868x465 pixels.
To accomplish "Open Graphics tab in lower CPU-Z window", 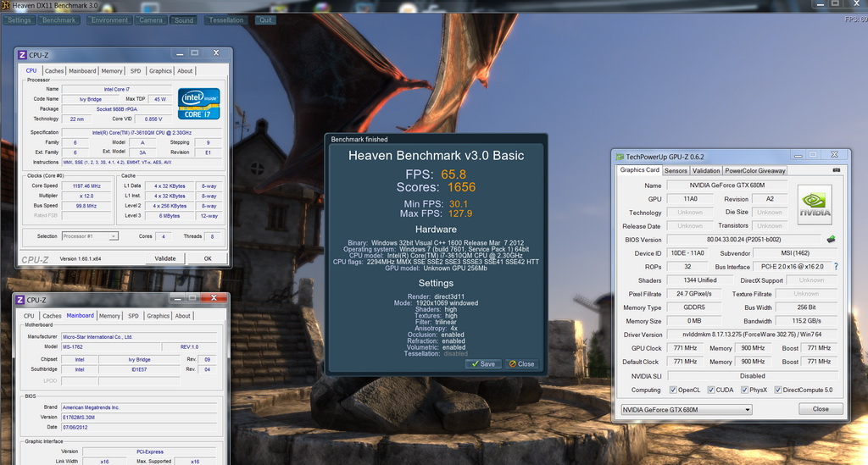I will [159, 316].
